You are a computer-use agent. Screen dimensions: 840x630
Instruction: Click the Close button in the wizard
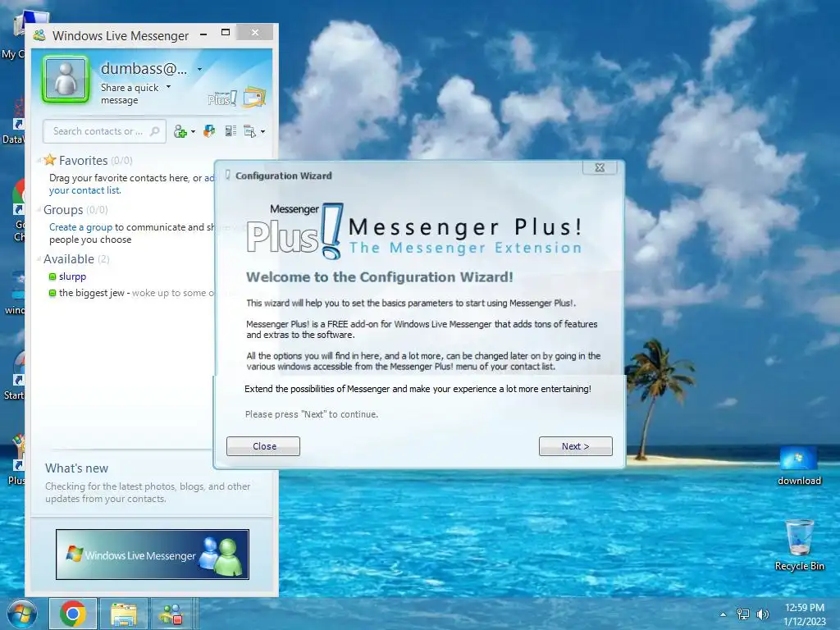(x=263, y=446)
